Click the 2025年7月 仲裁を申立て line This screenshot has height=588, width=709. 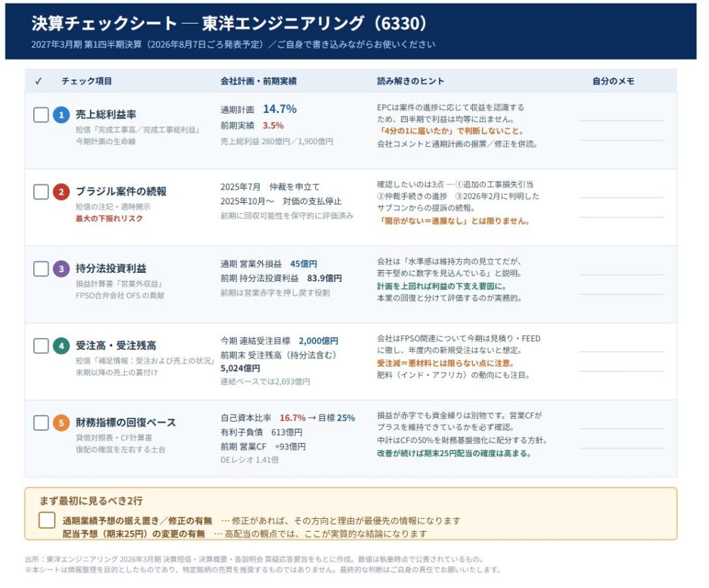click(270, 187)
